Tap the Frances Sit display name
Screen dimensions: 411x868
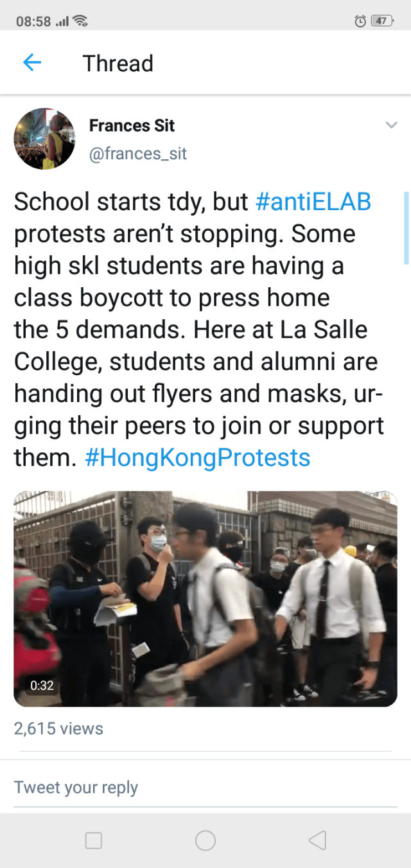132,125
